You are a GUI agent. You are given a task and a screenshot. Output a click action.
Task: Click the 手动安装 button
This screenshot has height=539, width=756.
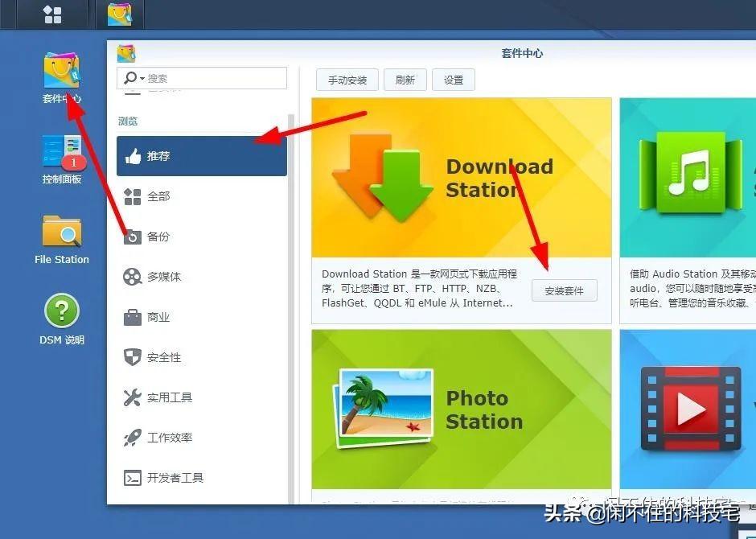(x=347, y=80)
